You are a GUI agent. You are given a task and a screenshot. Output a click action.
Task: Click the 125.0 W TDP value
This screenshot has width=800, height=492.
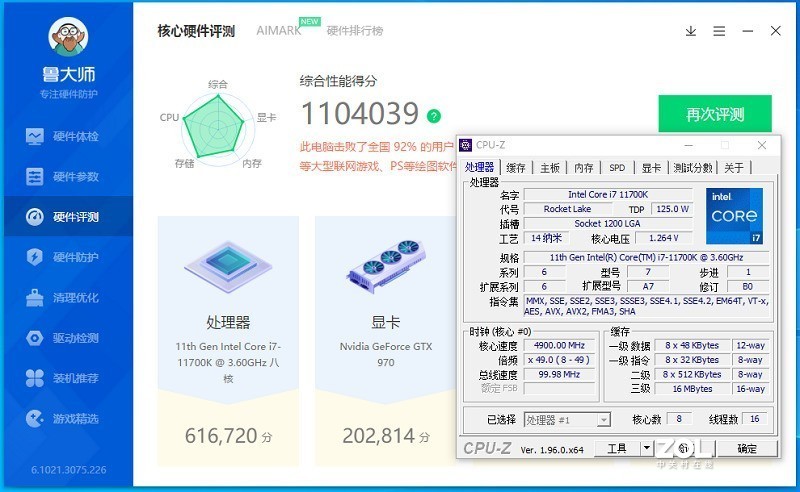click(672, 209)
